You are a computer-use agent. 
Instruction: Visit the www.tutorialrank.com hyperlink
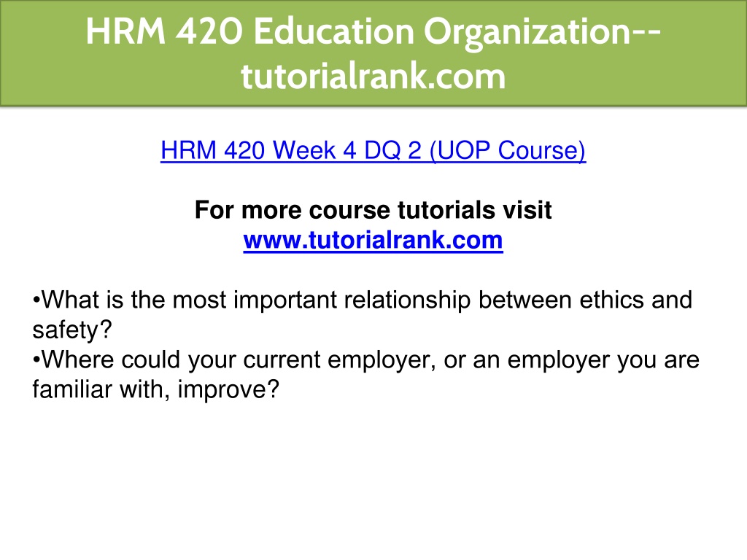point(373,240)
